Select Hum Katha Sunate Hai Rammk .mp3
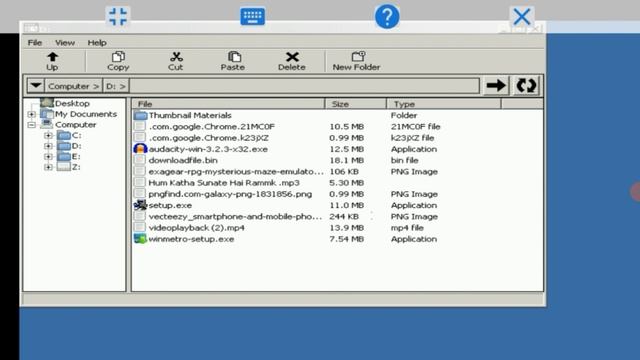The height and width of the screenshot is (360, 640). click(224, 183)
